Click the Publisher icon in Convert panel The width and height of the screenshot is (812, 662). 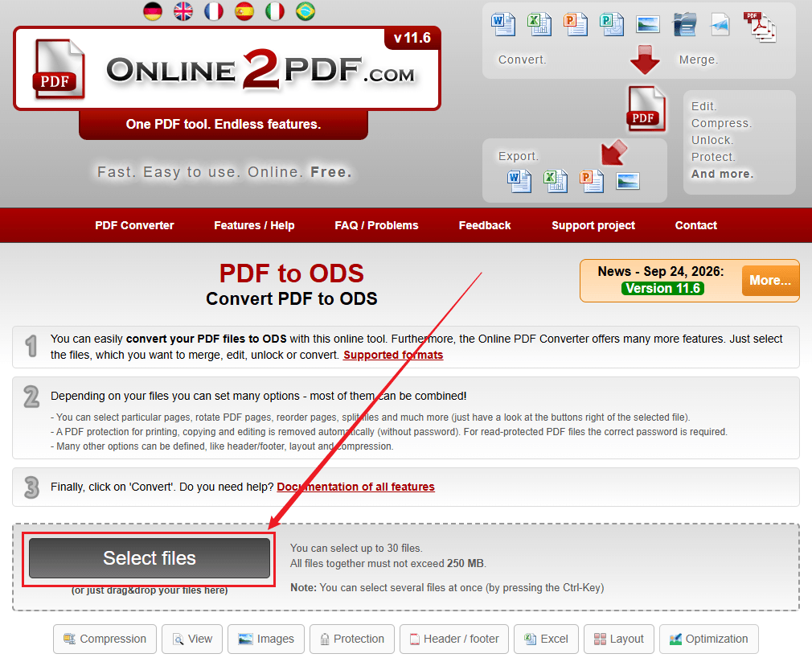612,24
